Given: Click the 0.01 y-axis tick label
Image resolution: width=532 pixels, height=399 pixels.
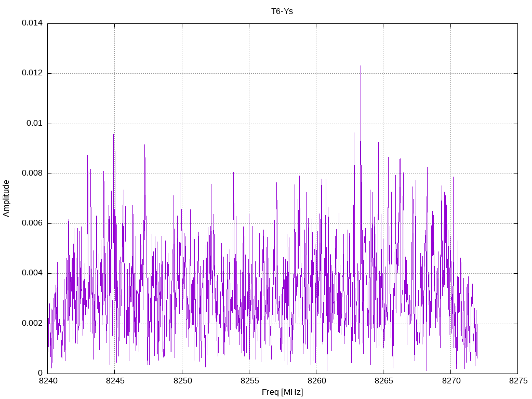Looking at the screenshot, I should click(x=35, y=123).
